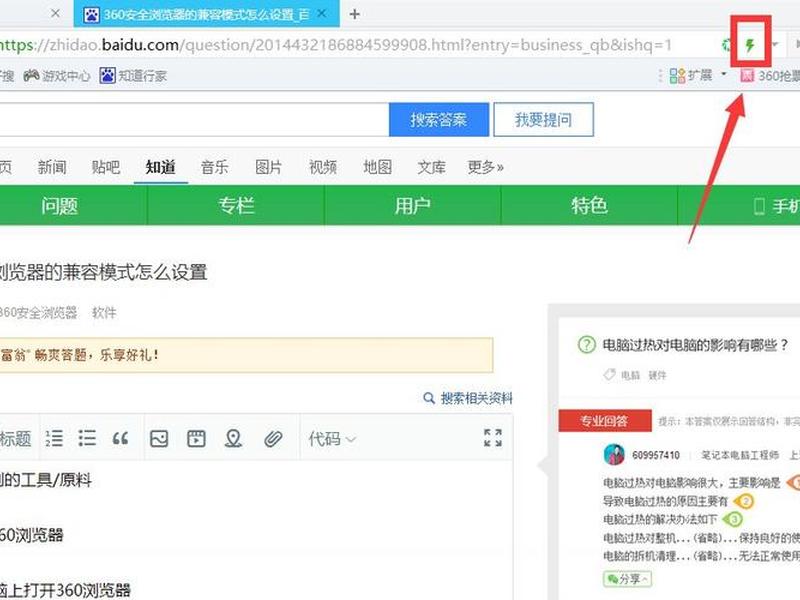The height and width of the screenshot is (600, 800).
Task: Click yellow marker 2 in answer outline
Action: coord(744,501)
